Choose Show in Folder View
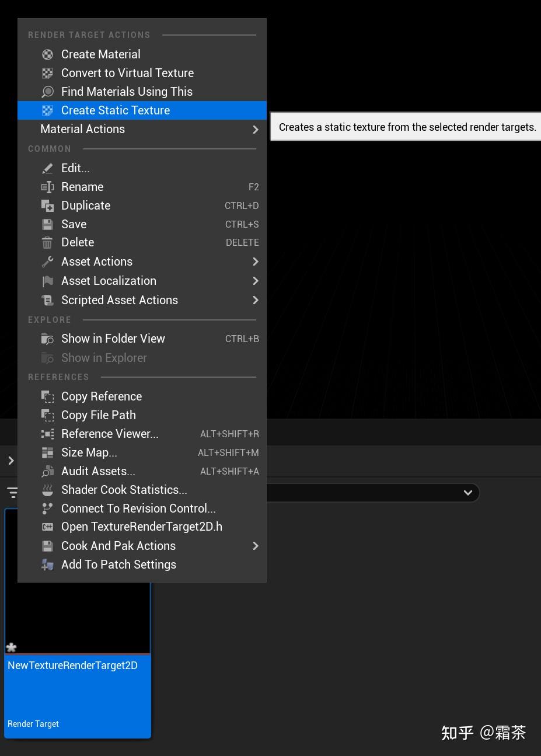This screenshot has height=756, width=541. [113, 339]
